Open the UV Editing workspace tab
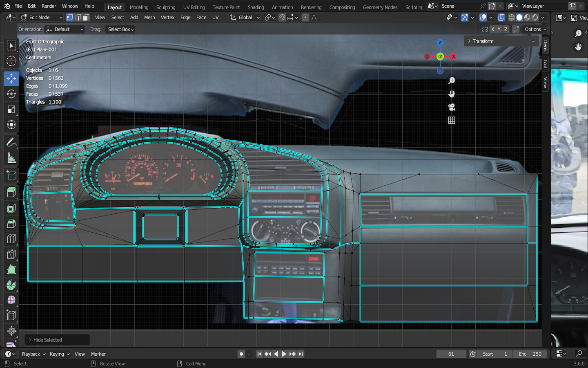Screen dimensions: 588x368 point(194,7)
